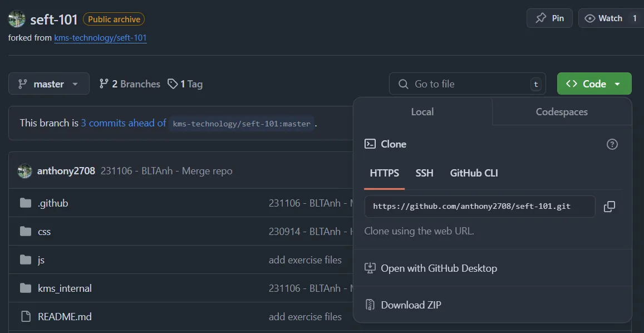The width and height of the screenshot is (644, 333).
Task: Select the HTTPS clone tab
Action: pos(385,173)
